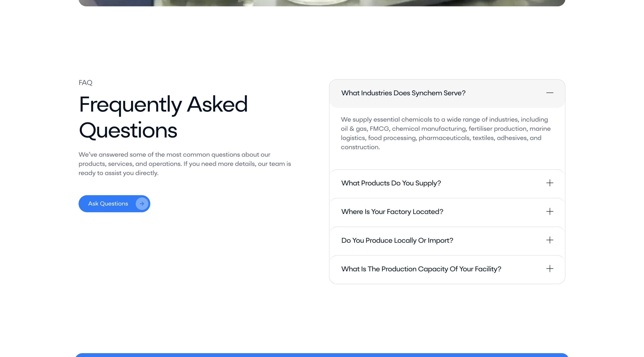
Task: Expand the Where Is Your Factory Located question
Action: point(392,212)
